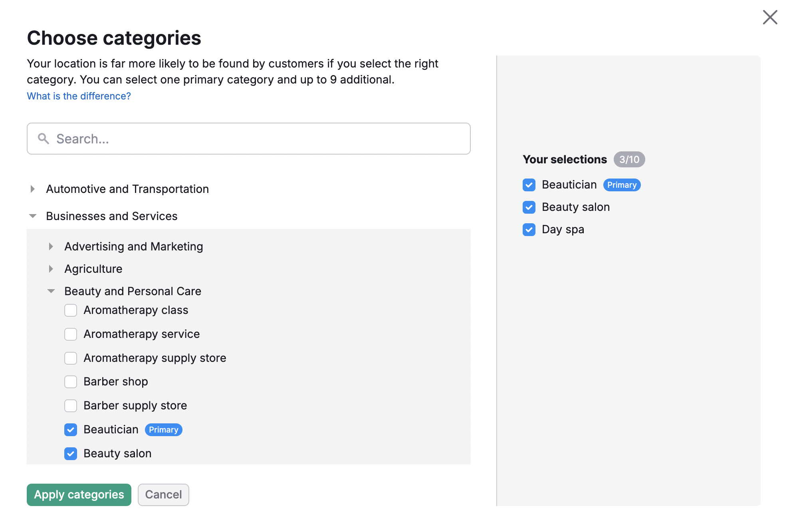Expand the Advertising and Marketing subcategory
Screen dimensions: 785x532
click(x=52, y=246)
